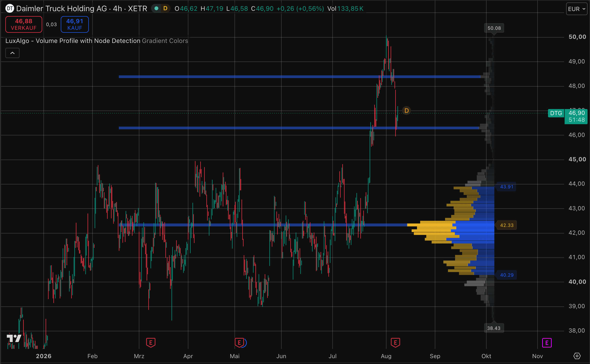The image size is (590, 364).
Task: Click the Vol 133,85K reading
Action: 345,9
